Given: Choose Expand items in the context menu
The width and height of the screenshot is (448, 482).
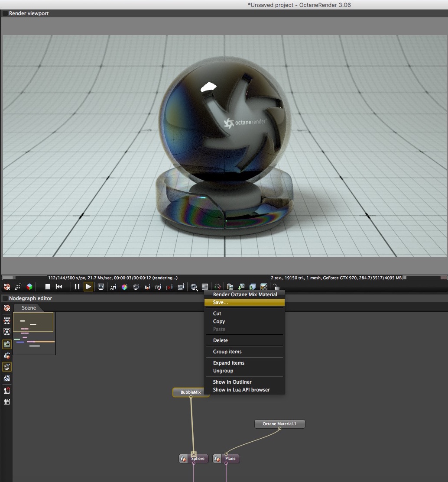Looking at the screenshot, I should [x=244, y=363].
